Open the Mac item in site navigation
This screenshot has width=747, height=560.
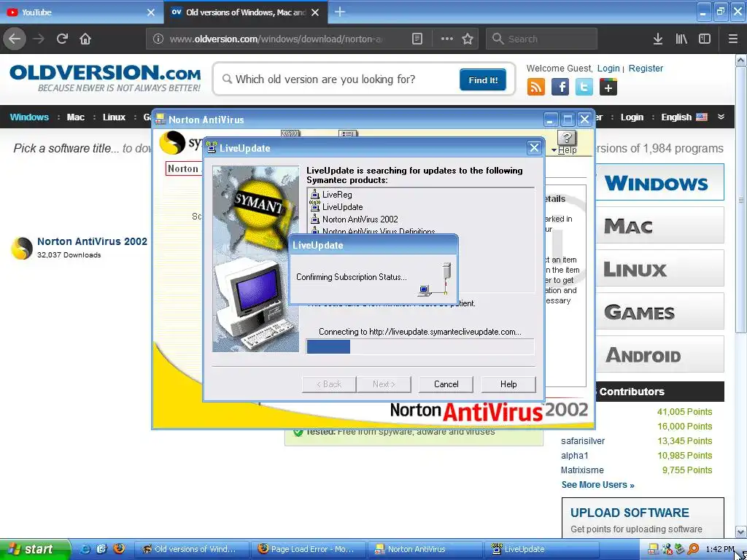coord(76,117)
